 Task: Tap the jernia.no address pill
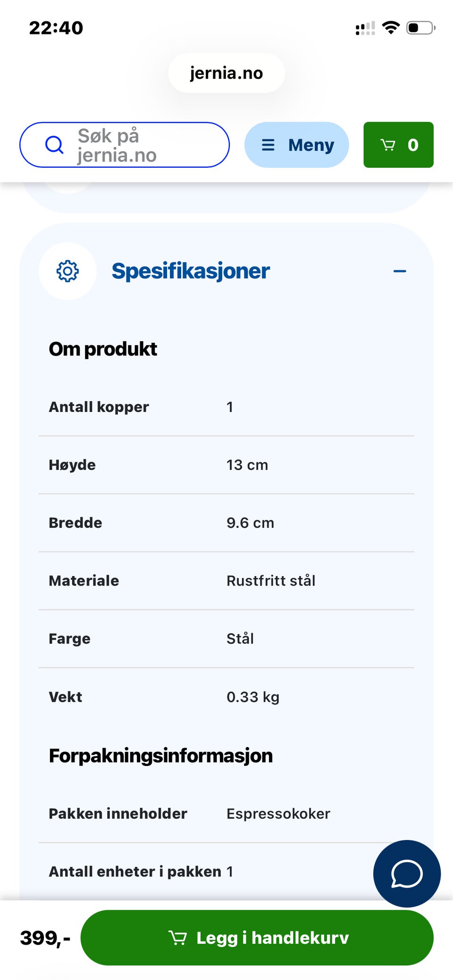226,73
